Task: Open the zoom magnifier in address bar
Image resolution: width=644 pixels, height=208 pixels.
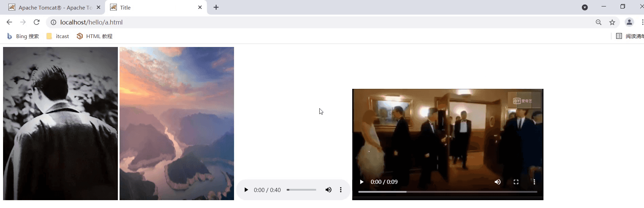Action: [598, 22]
